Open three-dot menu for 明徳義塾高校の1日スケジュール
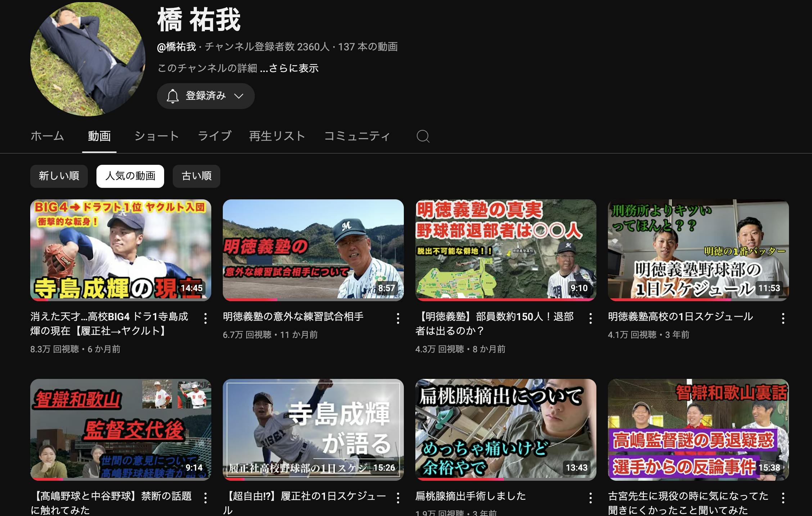The width and height of the screenshot is (812, 516). (x=783, y=318)
